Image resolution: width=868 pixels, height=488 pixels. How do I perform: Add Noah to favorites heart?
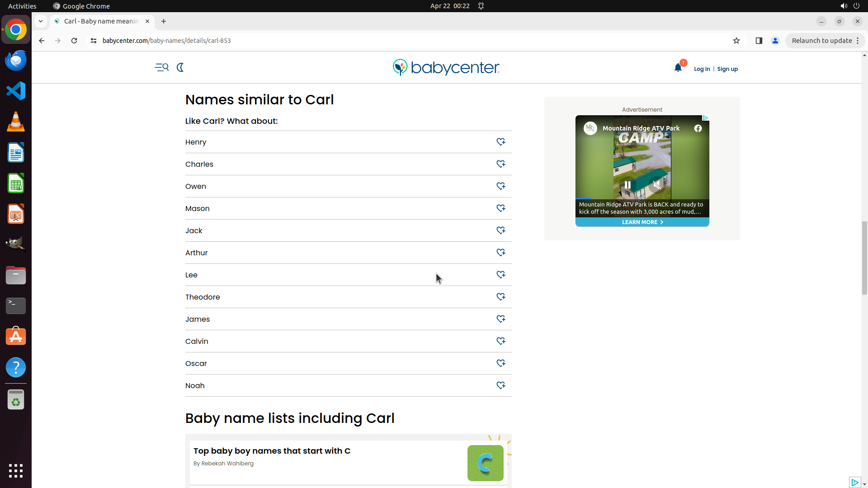coord(500,385)
